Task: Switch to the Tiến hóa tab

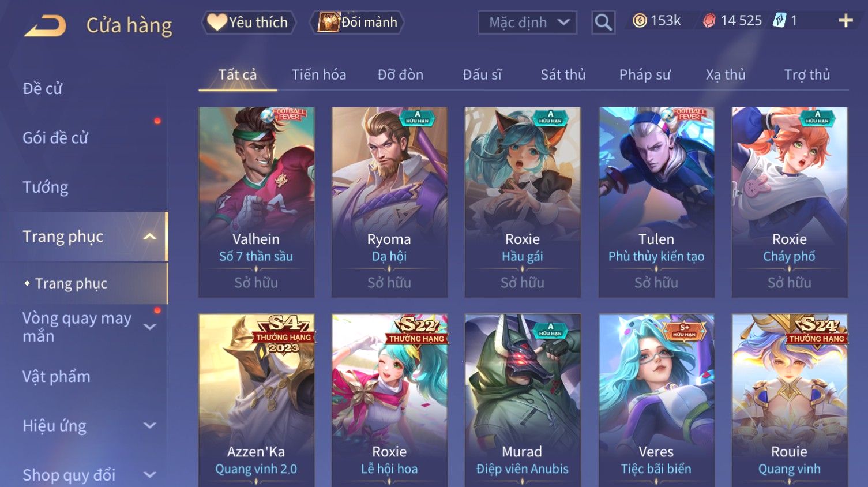Action: pos(319,75)
